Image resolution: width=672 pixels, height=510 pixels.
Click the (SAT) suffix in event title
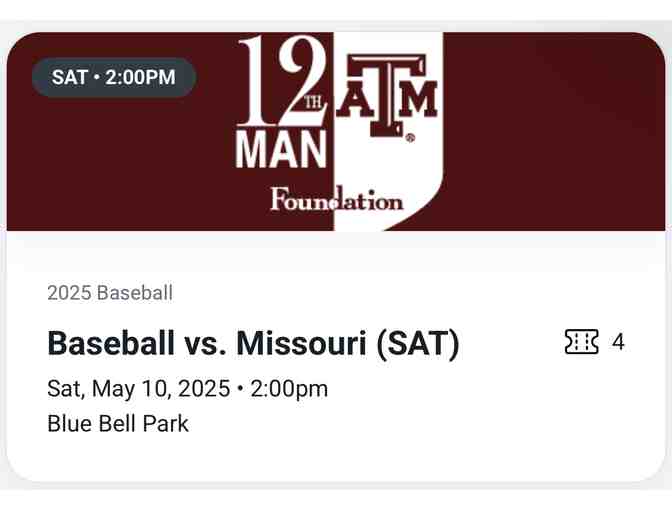(418, 343)
